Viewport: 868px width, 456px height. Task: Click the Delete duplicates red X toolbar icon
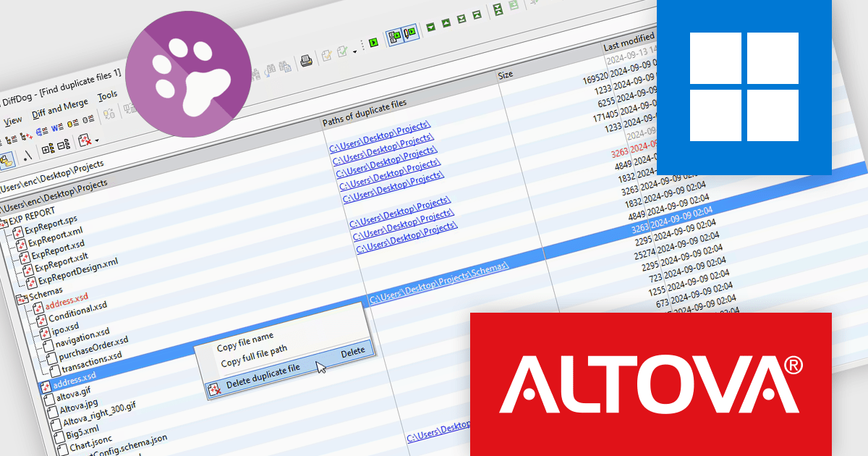pos(85,140)
